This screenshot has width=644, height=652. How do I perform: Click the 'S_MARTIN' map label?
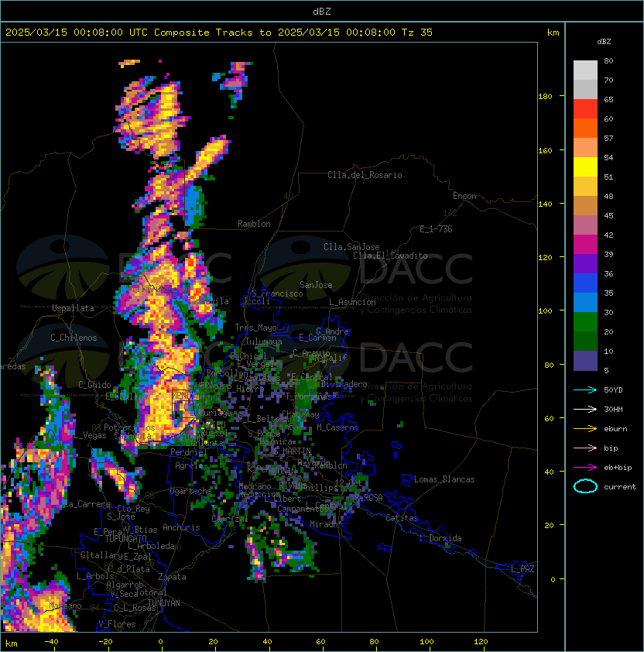[292, 451]
